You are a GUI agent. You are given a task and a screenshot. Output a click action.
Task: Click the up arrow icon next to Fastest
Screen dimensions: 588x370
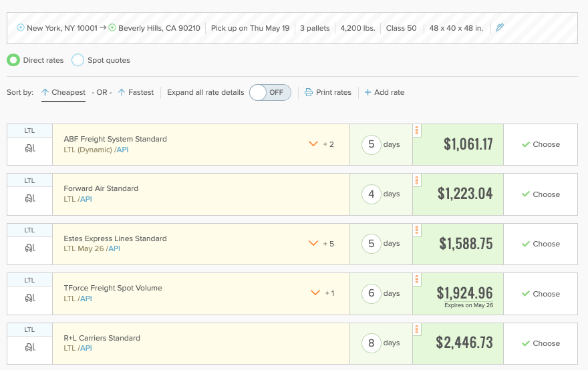coord(122,92)
